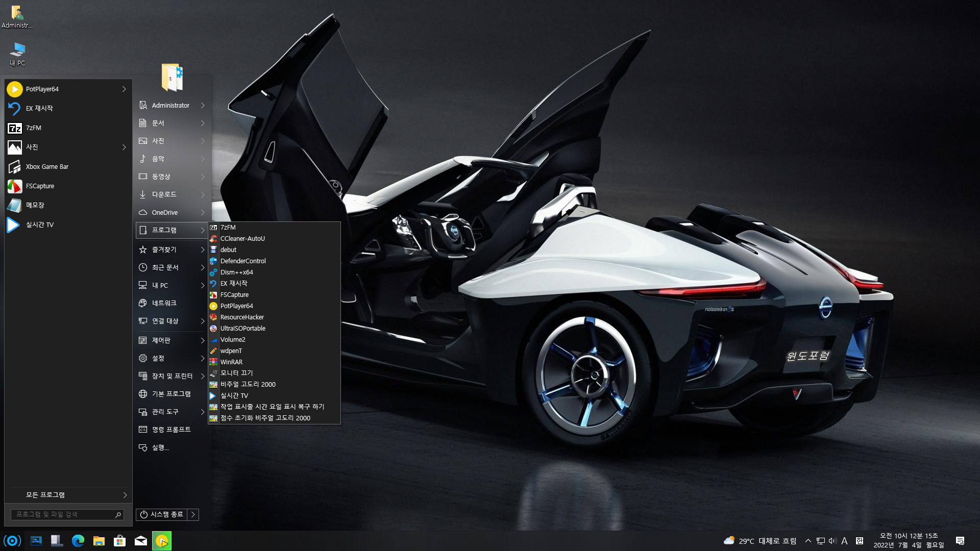Screen dimensions: 980x551
Task: Expand Administrator folder submenu arrow
Action: click(203, 106)
